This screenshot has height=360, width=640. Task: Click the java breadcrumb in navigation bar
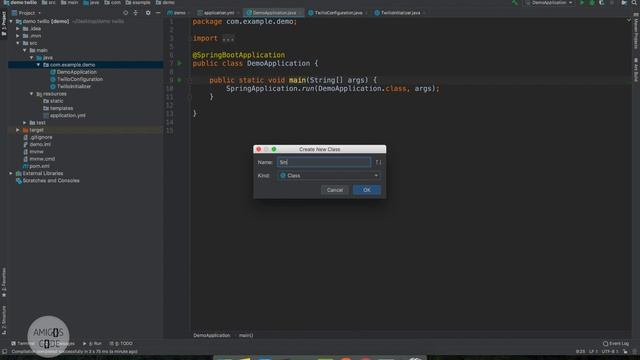tap(91, 2)
